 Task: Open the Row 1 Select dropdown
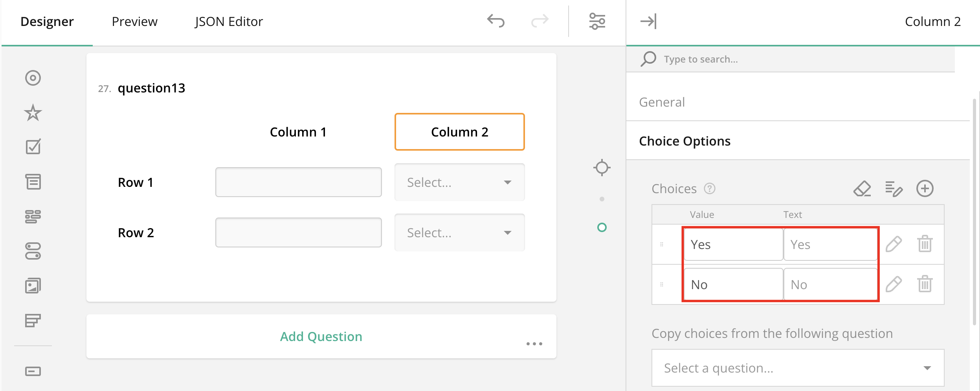coord(459,182)
